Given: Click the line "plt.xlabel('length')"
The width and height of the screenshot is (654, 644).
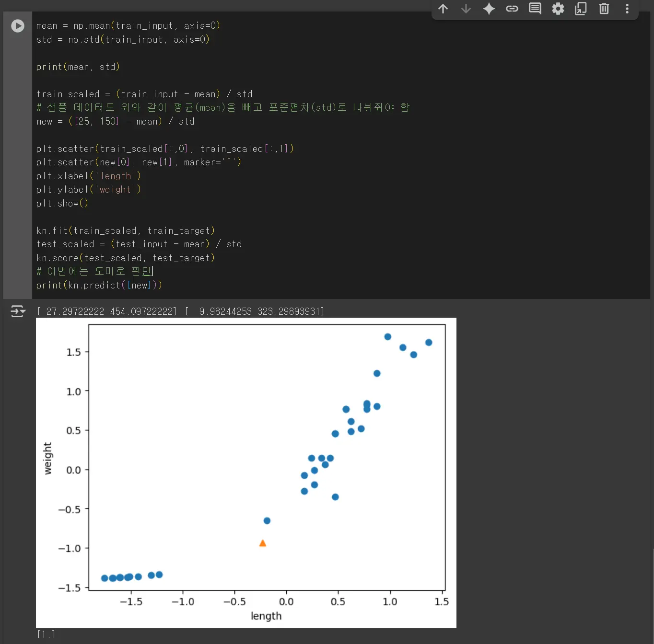Looking at the screenshot, I should coord(88,176).
